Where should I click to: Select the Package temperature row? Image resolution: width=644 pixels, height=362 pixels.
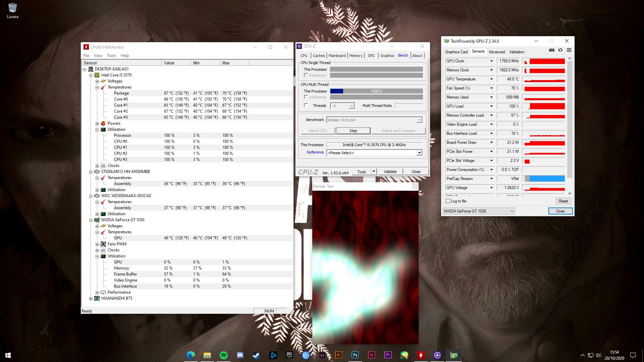[187, 93]
